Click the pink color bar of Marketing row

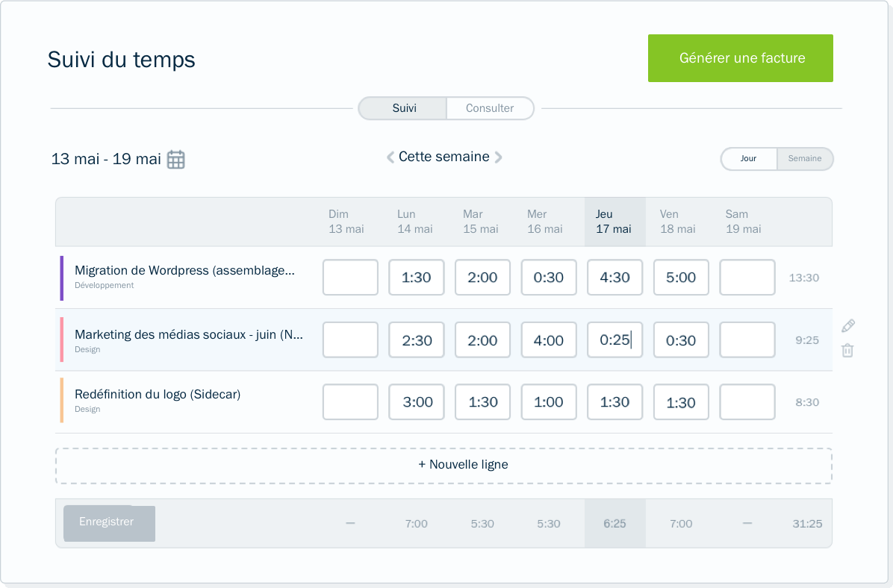[61, 340]
